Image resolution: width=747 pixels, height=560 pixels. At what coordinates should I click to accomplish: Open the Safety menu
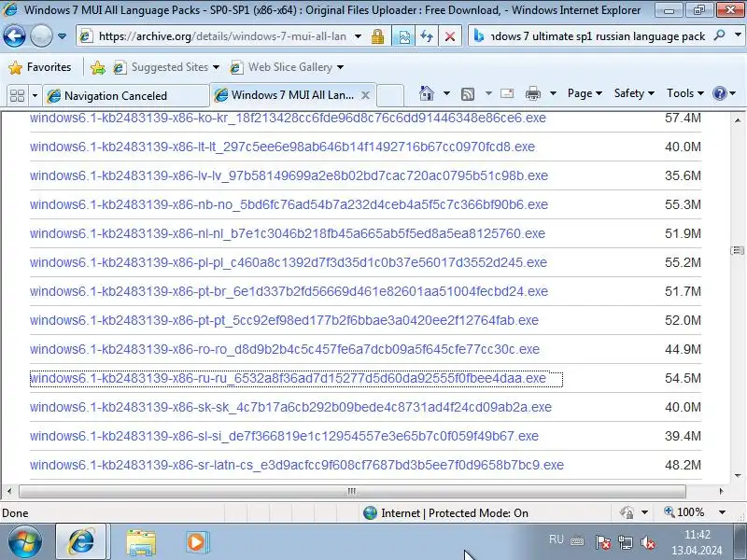634,93
